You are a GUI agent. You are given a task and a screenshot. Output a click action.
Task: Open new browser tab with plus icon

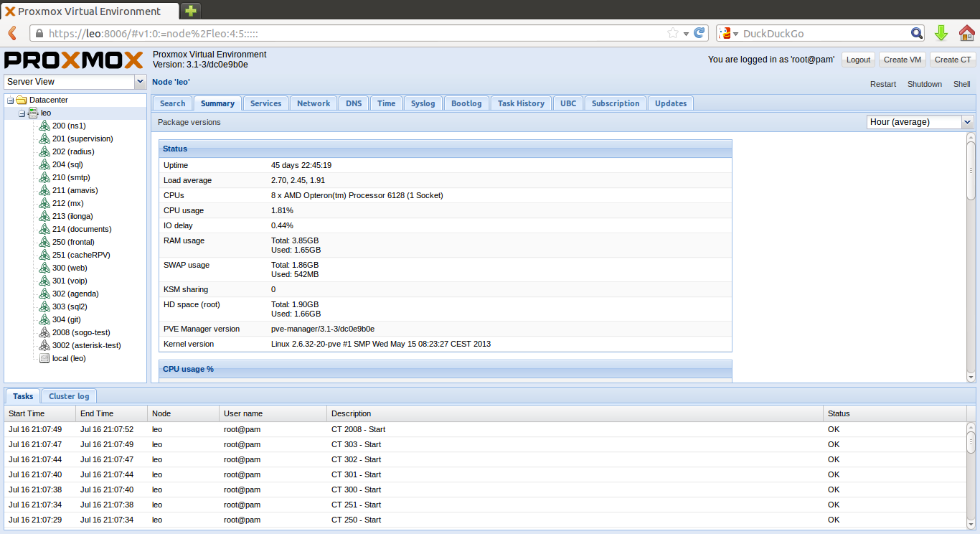click(x=190, y=11)
